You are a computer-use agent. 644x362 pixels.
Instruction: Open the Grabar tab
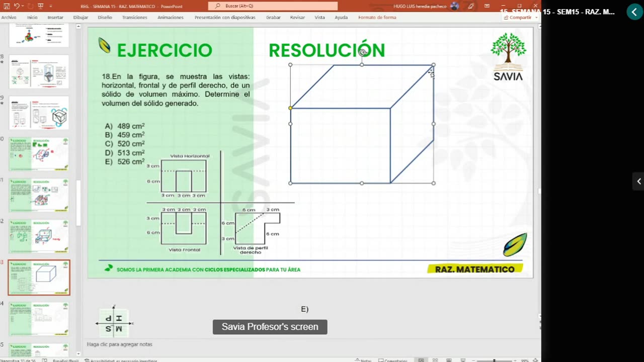273,17
